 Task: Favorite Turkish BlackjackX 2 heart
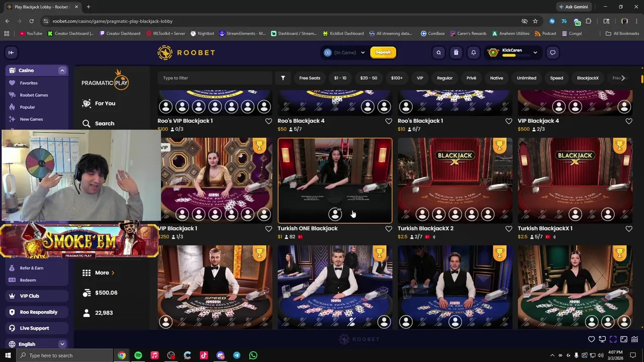[509, 229]
